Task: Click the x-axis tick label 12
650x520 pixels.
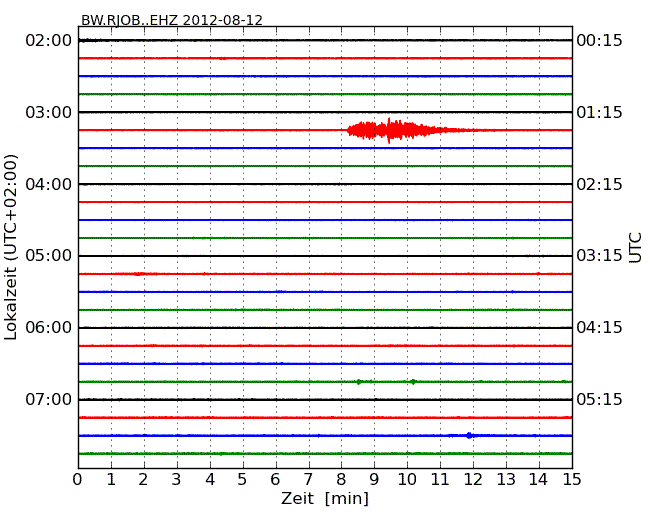Action: point(473,479)
